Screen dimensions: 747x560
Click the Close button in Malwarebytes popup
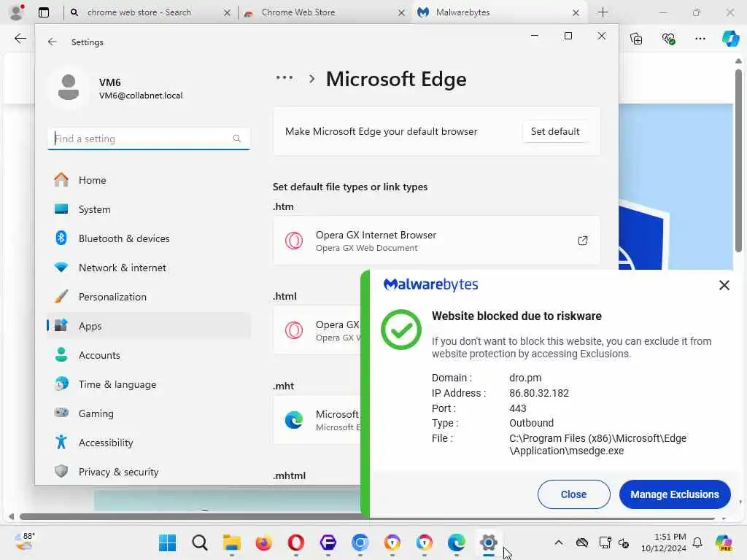point(573,494)
